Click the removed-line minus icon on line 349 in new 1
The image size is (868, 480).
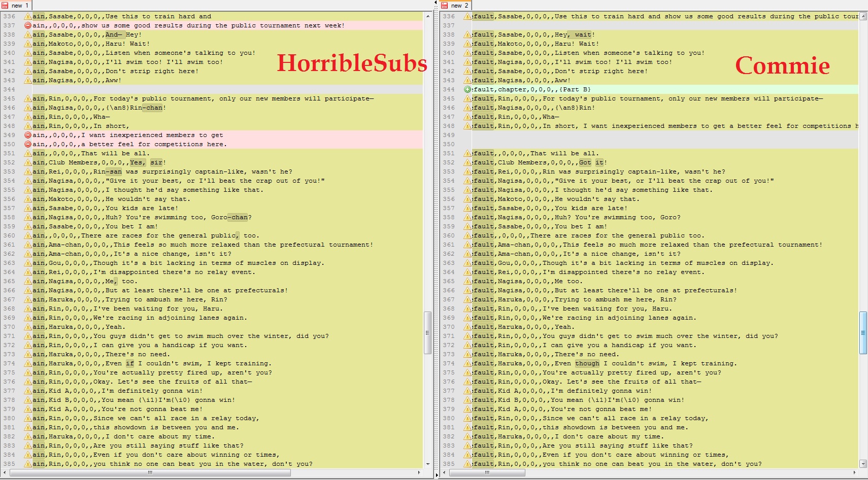[x=28, y=135]
